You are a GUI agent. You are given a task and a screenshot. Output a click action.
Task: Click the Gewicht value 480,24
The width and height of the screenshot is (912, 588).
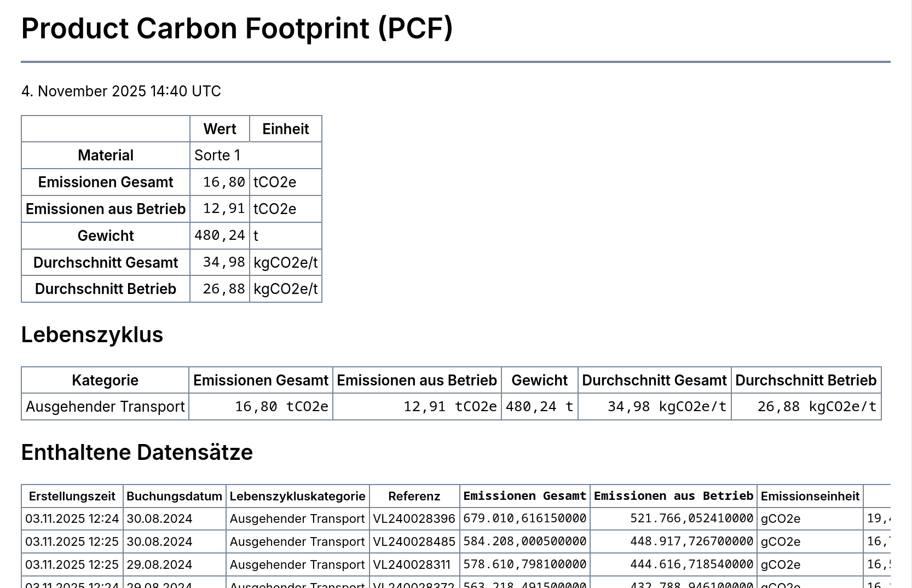(x=220, y=236)
